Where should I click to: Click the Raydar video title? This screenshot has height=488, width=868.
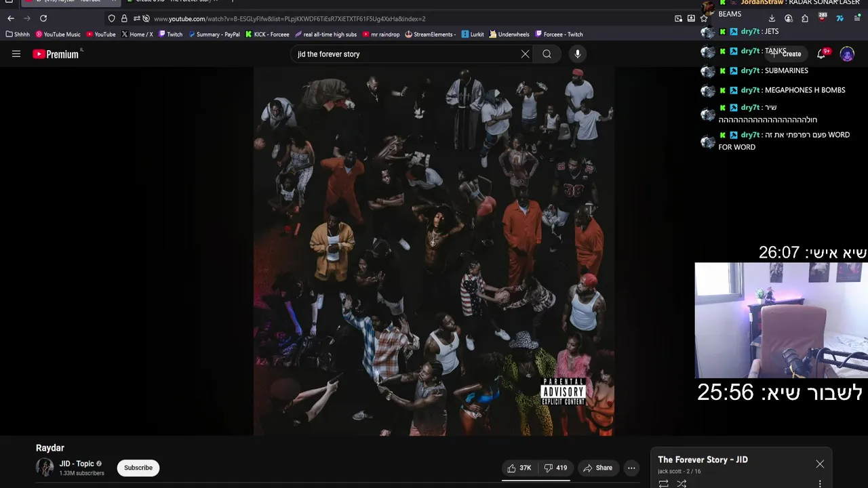[50, 448]
